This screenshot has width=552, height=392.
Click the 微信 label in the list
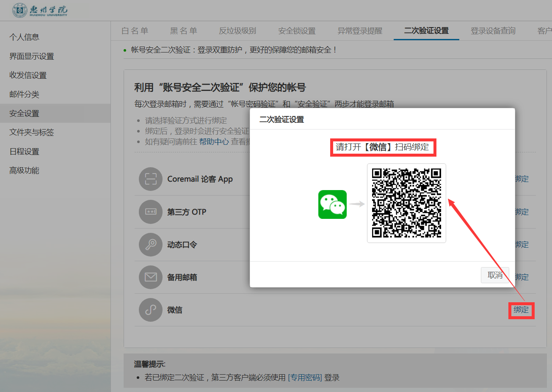[174, 310]
